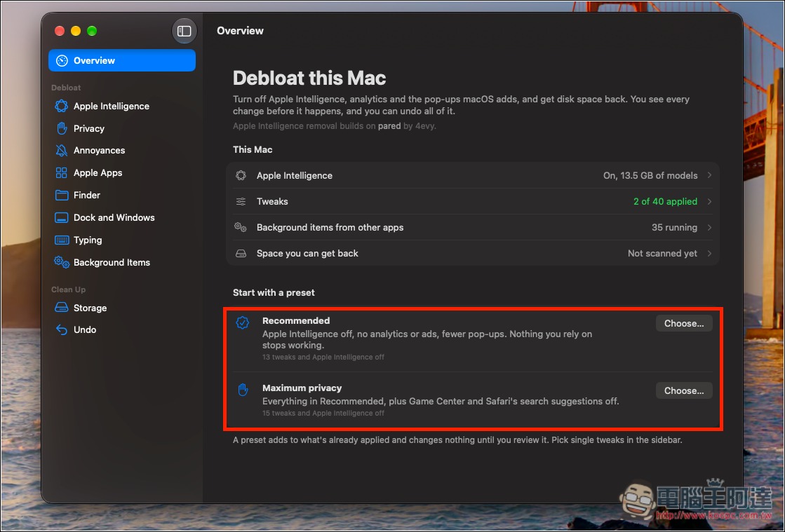Open Storage under Clean Up

pos(122,308)
